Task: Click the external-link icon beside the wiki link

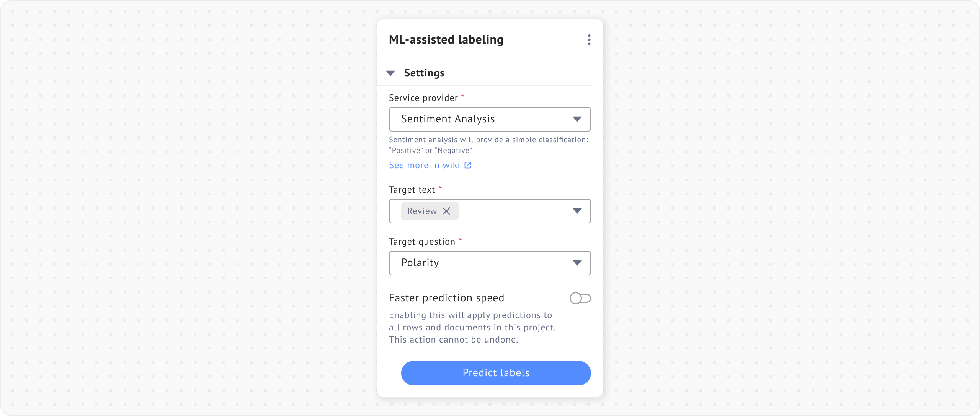Action: point(467,165)
